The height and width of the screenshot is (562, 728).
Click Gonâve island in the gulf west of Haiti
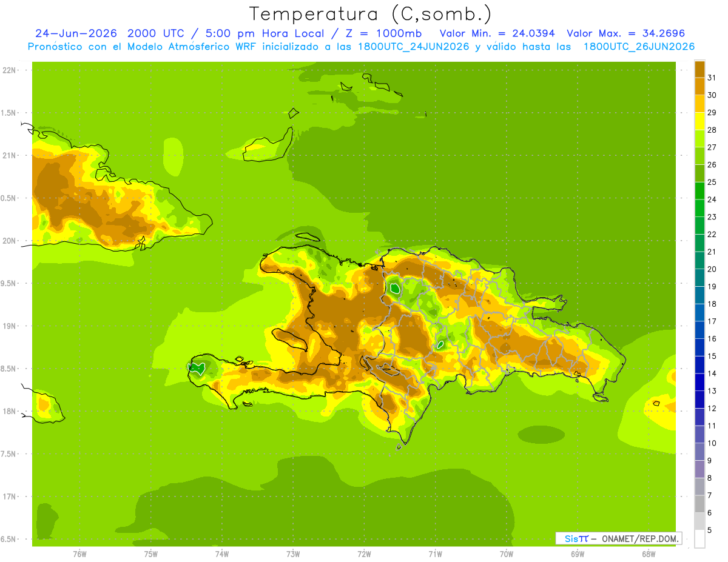click(x=291, y=340)
